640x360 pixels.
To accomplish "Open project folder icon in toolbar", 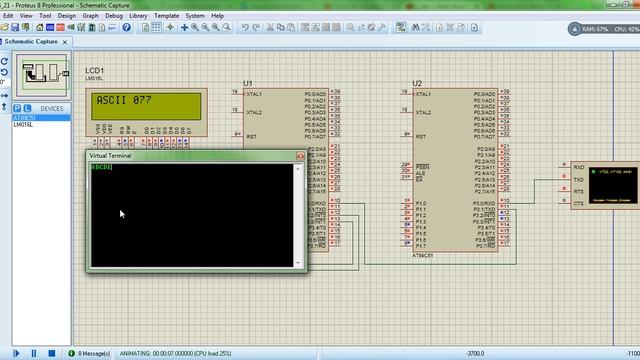I will (4, 27).
